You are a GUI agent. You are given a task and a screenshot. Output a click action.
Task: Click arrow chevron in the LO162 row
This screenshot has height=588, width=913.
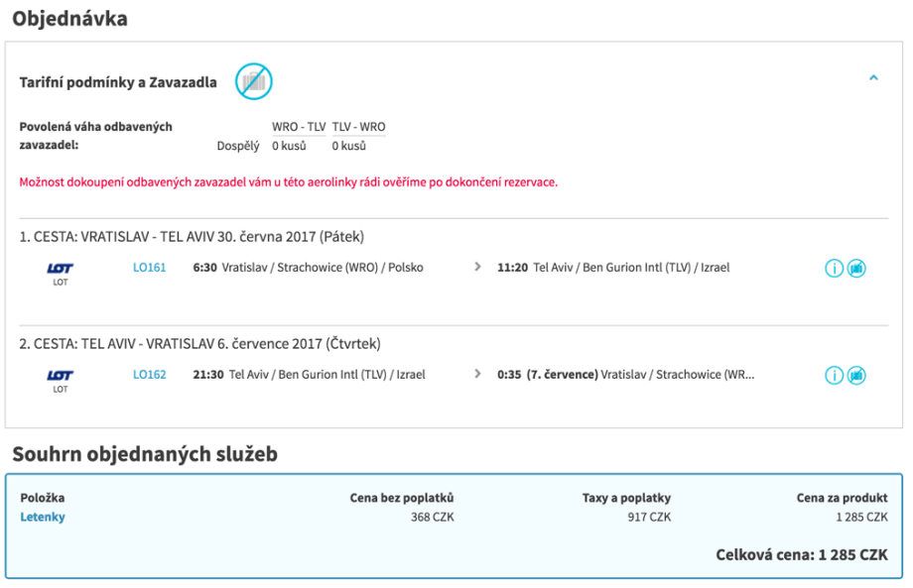pyautogui.click(x=477, y=375)
